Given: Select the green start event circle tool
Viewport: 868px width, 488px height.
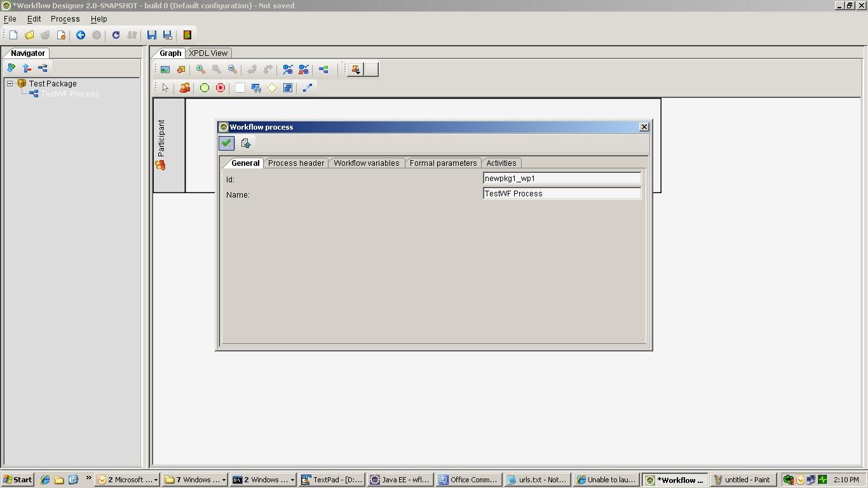Looking at the screenshot, I should (x=205, y=88).
